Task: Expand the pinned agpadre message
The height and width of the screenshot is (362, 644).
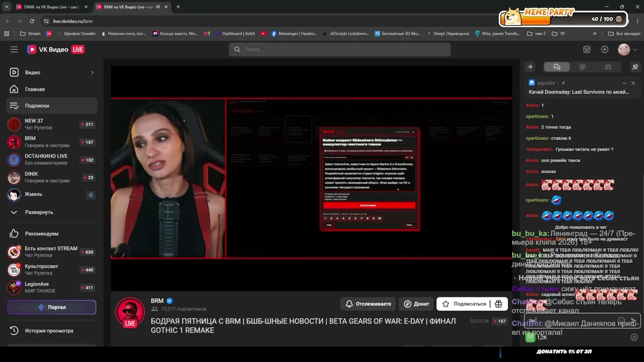Action: (624, 83)
